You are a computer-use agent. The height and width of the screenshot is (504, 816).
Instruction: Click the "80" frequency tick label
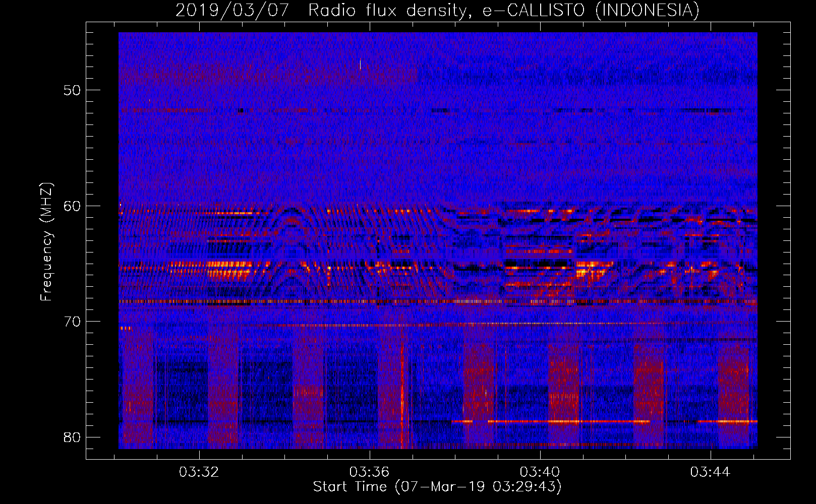72,437
